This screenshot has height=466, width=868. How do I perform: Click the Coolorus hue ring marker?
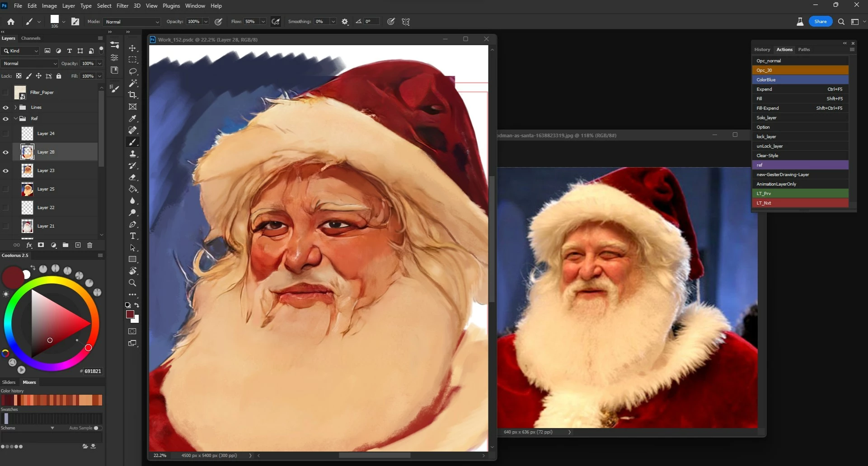(89, 348)
